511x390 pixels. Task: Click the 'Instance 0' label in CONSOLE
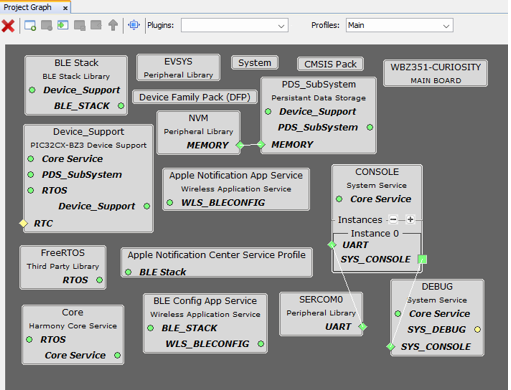[375, 233]
